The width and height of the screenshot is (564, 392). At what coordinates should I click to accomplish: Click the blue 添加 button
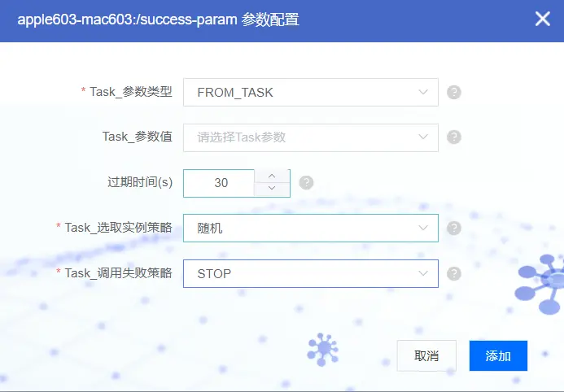coord(498,355)
